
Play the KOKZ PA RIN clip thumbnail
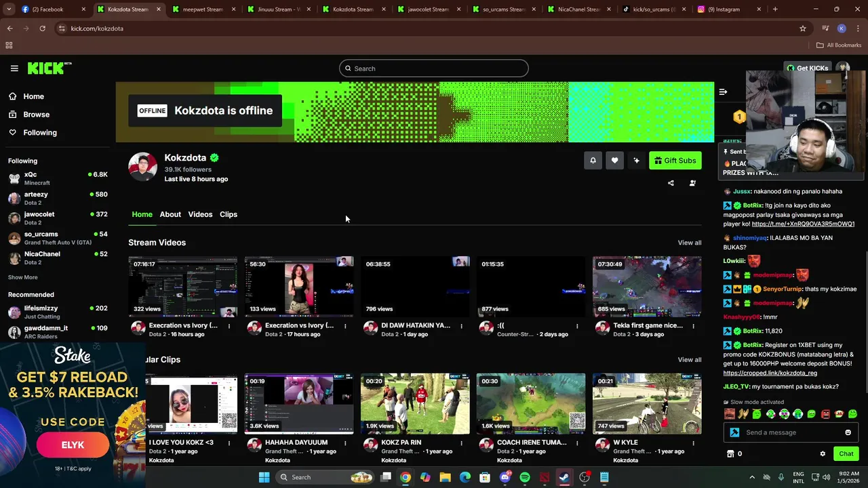click(415, 404)
